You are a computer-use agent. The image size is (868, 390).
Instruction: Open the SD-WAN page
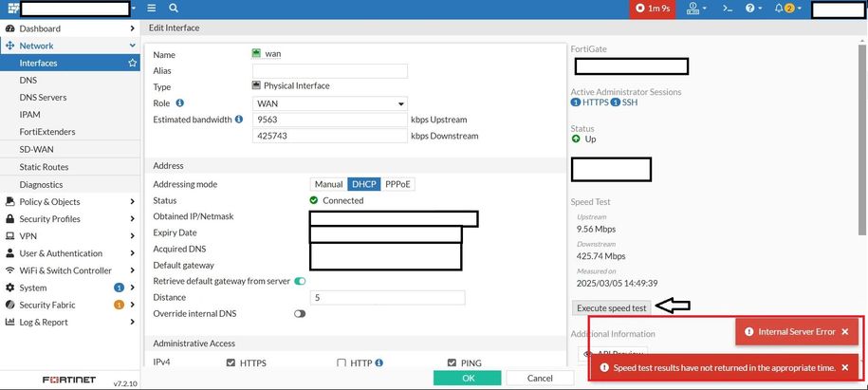pyautogui.click(x=70, y=150)
